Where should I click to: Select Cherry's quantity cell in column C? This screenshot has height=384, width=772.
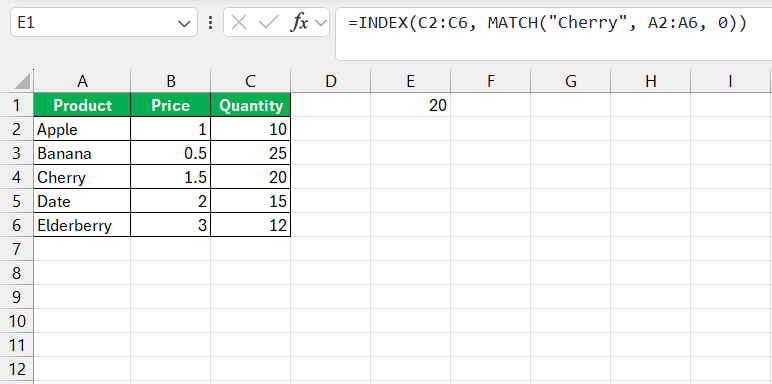point(251,177)
